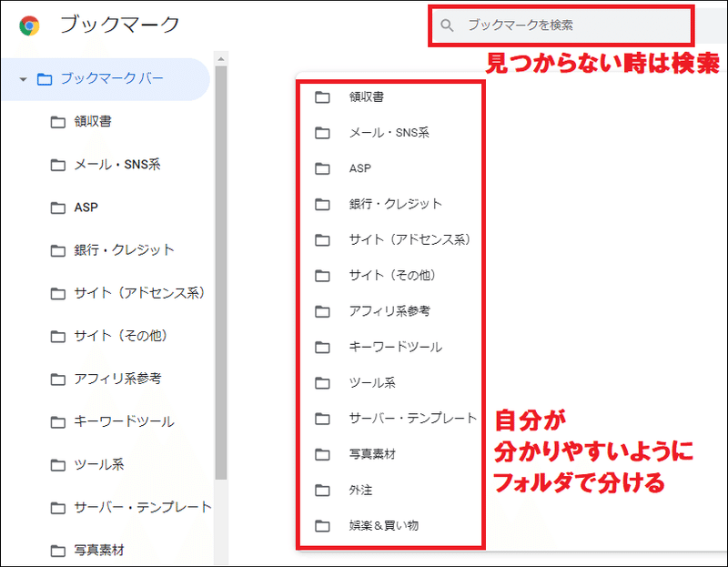
Task: Click main list folder icon for メール・SNS系
Action: click(322, 133)
